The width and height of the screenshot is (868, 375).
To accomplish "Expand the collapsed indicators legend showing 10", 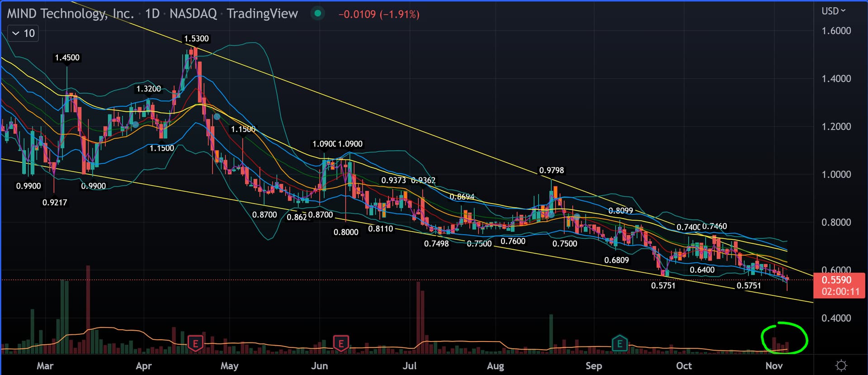I will tap(23, 33).
